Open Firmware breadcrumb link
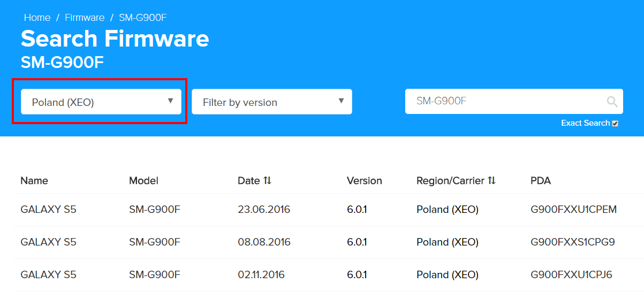Viewport: 644px width, 306px height. coord(85,18)
